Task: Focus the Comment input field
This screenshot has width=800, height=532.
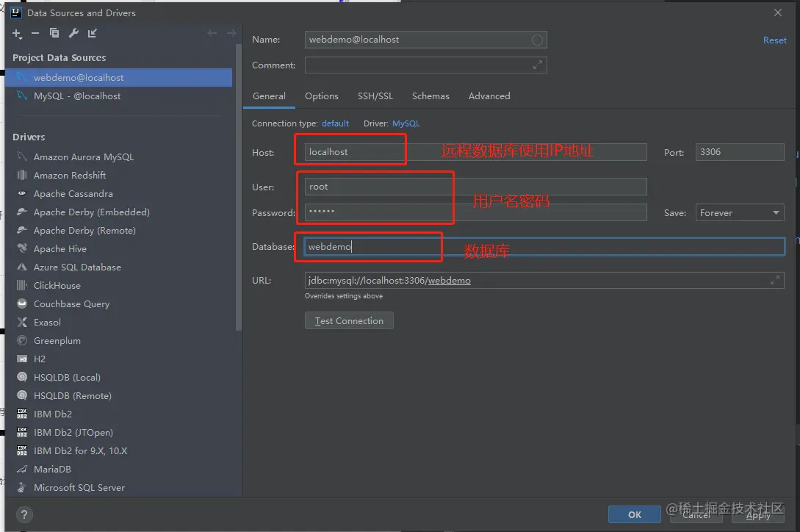Action: [x=425, y=65]
